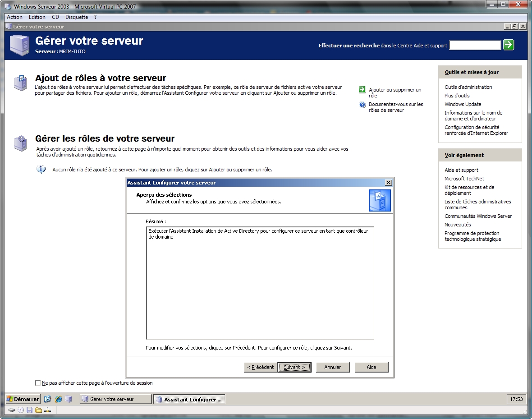The image size is (532, 419).
Task: Click the wizard icon in the Assistant dialog header
Action: [x=380, y=200]
